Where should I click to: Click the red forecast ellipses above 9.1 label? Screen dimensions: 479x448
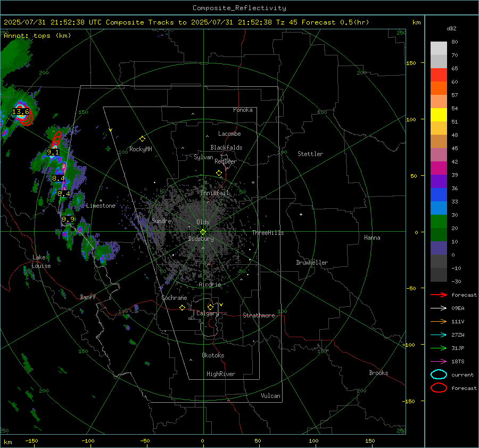tap(56, 140)
